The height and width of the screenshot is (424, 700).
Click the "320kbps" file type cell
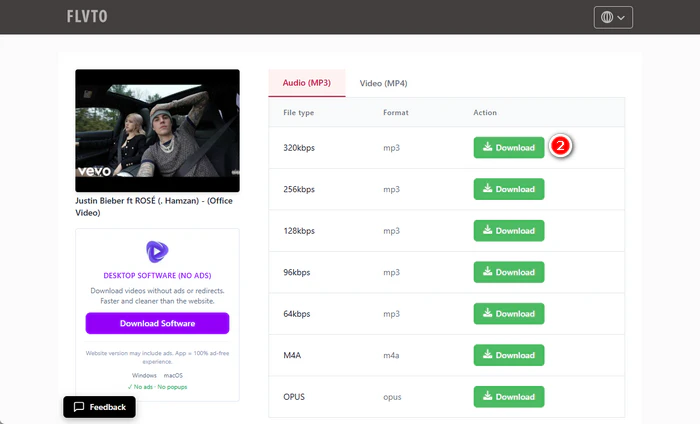click(299, 148)
